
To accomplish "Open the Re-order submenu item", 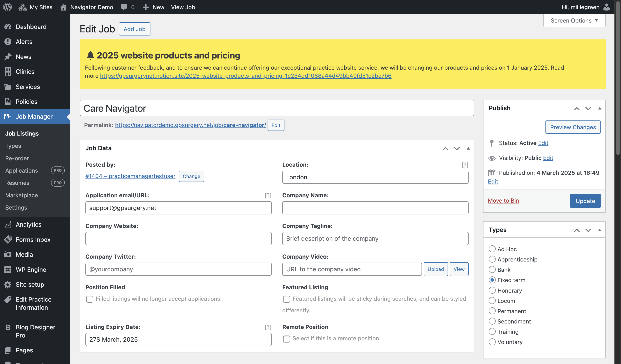I will tap(17, 158).
